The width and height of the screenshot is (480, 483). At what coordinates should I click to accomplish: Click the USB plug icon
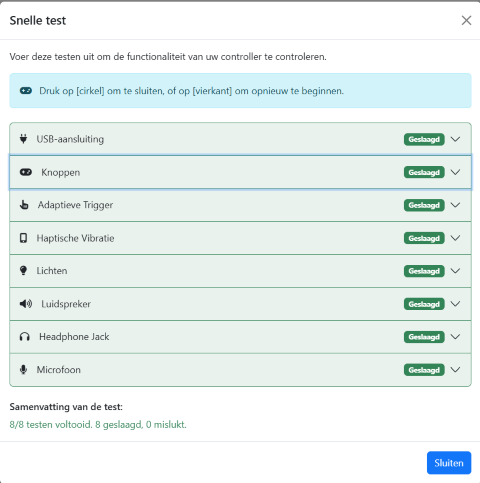(x=23, y=139)
